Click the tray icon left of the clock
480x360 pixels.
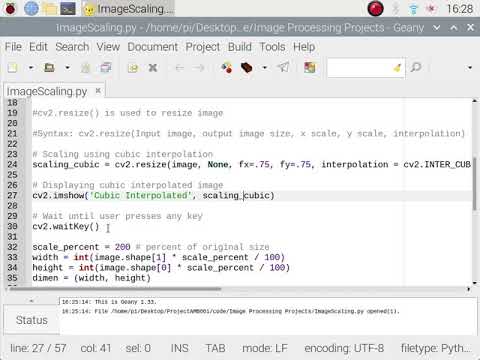[431, 9]
